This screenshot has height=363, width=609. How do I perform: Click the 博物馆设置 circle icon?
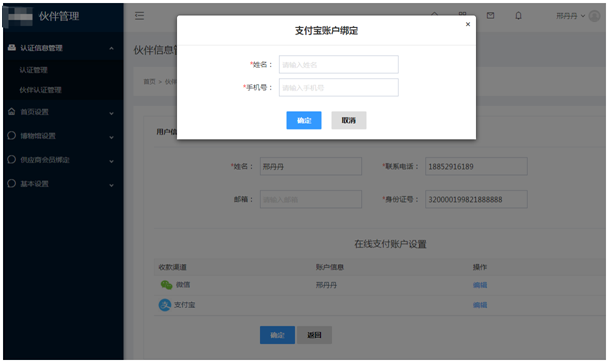[12, 135]
